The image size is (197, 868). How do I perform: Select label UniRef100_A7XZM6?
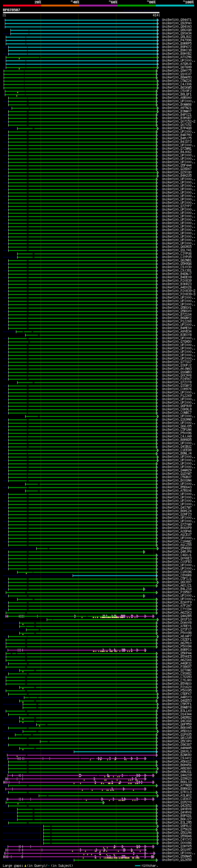(176, 57)
